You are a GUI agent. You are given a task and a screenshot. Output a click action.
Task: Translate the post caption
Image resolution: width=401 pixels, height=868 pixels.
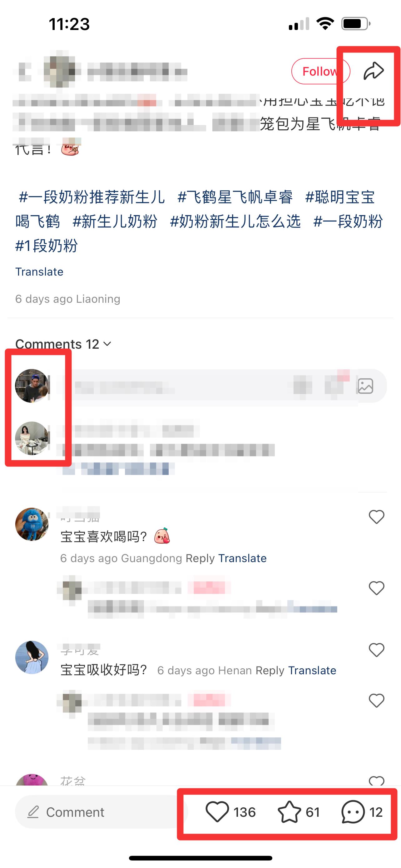pos(39,272)
